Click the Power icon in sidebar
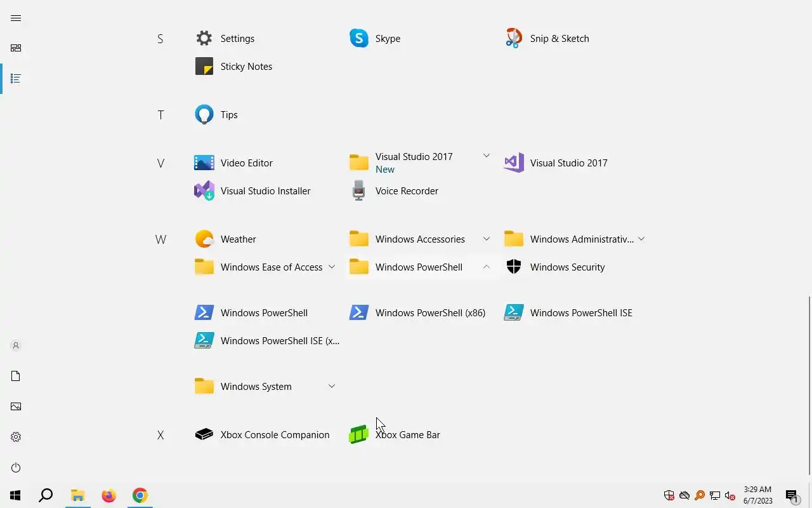 tap(16, 467)
